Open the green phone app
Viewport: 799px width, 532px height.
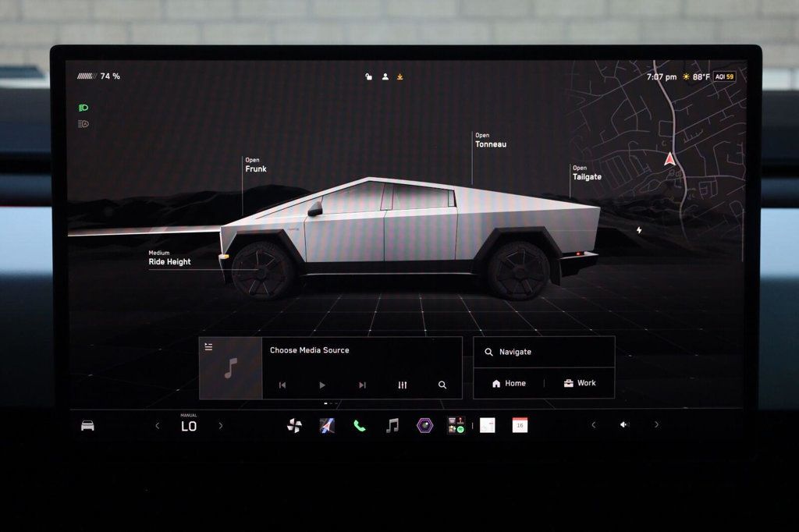click(x=359, y=425)
